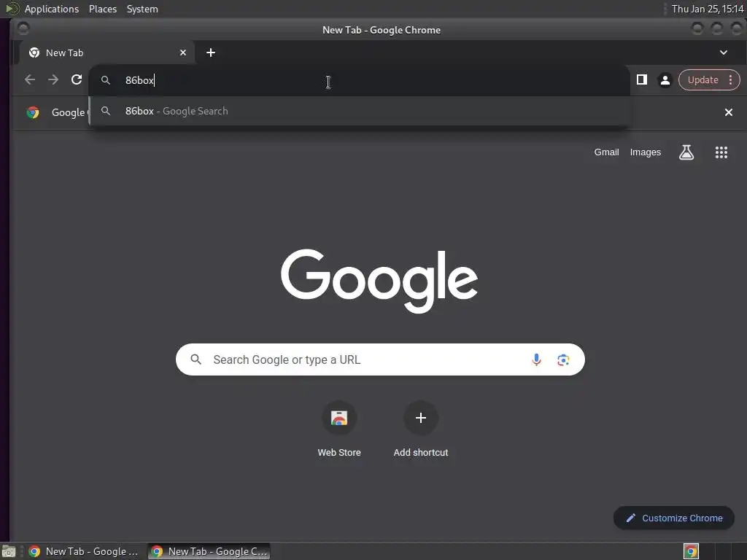Click the magnifier icon in the Google search box

[196, 359]
